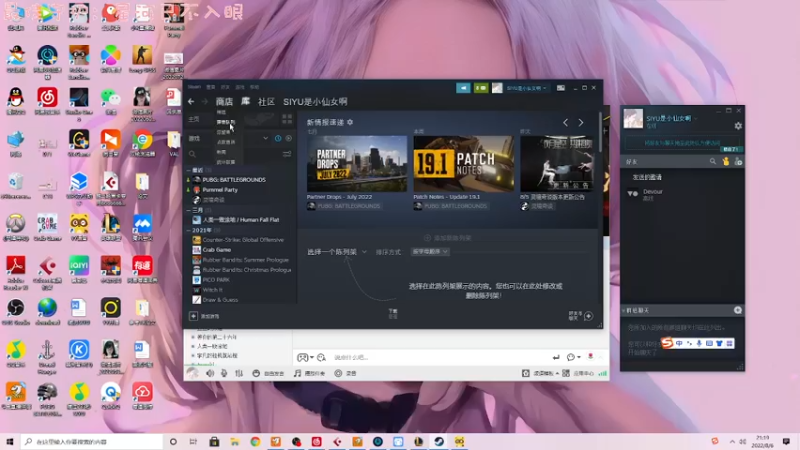Select Devour invite entry in friends list

click(x=682, y=194)
